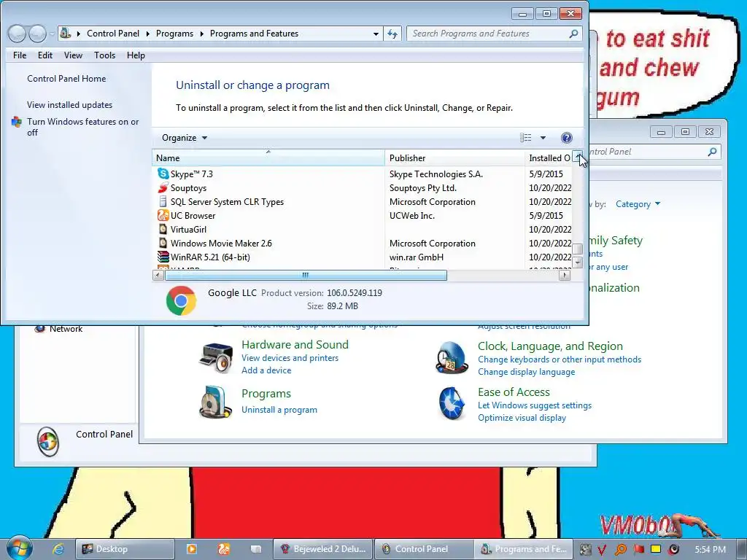Click the horizontal scrollbar thumb in program list

pos(306,275)
